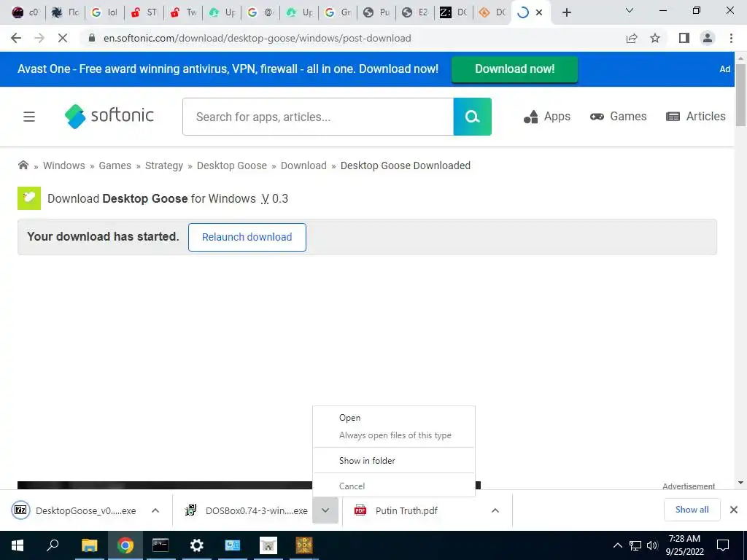Click the green Download now! ad button
Screen dimensions: 747x560
[514, 69]
